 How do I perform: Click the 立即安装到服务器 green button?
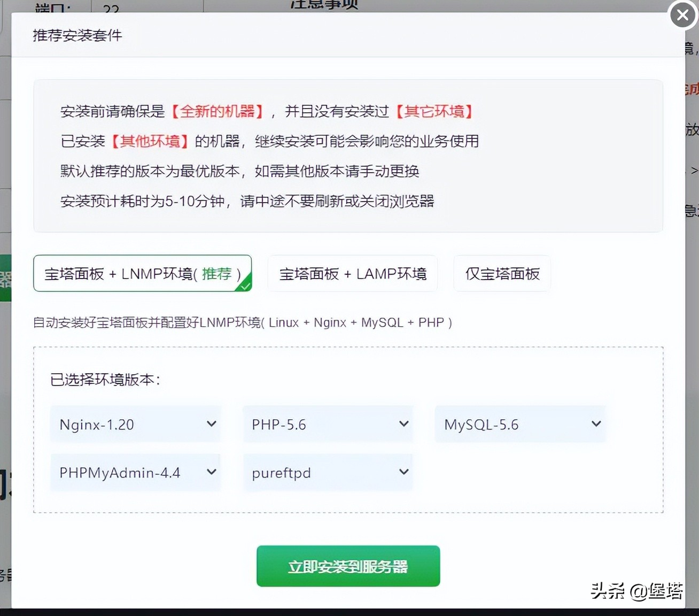[x=347, y=566]
